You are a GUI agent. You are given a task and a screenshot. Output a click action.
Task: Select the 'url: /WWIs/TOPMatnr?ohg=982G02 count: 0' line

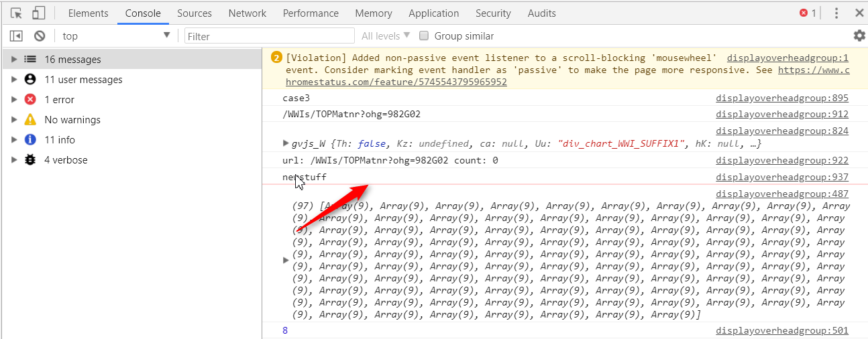pyautogui.click(x=390, y=161)
